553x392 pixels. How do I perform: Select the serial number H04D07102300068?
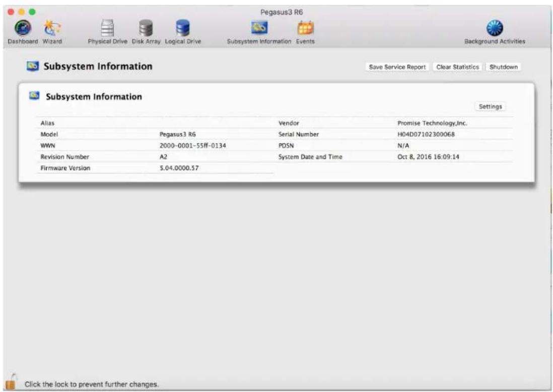(426, 134)
